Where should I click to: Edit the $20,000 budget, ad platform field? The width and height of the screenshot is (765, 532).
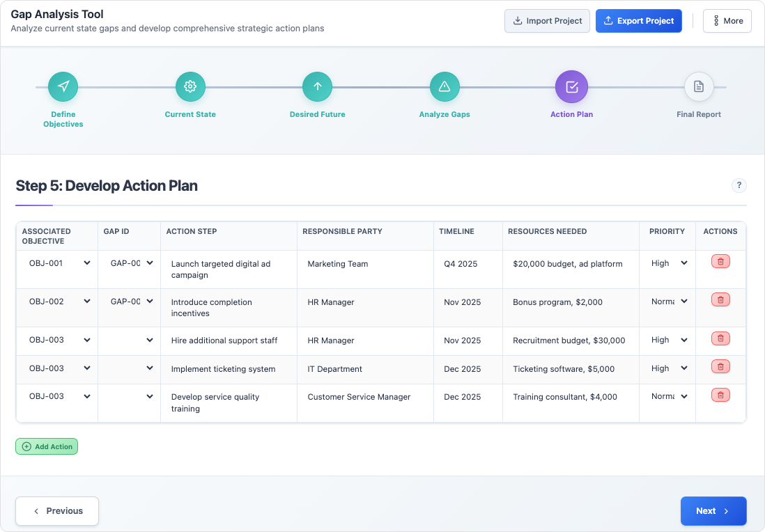(x=571, y=264)
